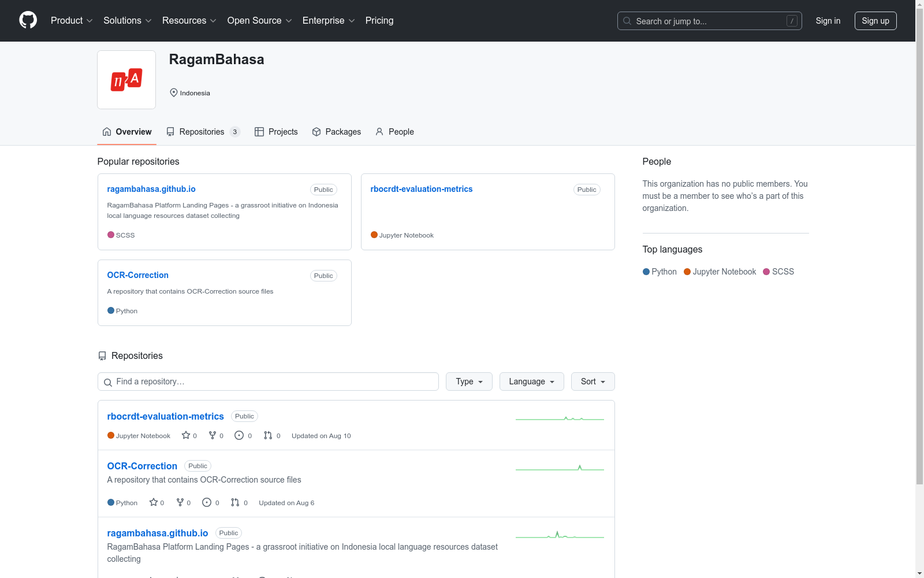924x578 pixels.
Task: Click the rbocrdt-evaluation-metrics activity sparkline
Action: point(560,418)
